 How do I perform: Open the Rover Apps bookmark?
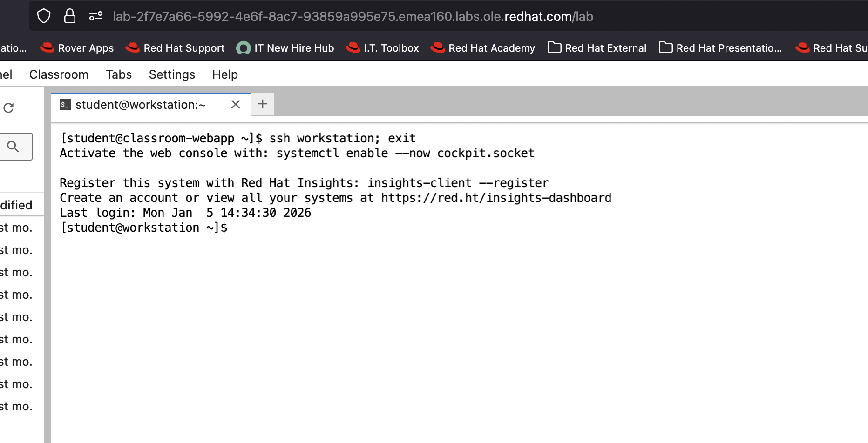pos(77,48)
